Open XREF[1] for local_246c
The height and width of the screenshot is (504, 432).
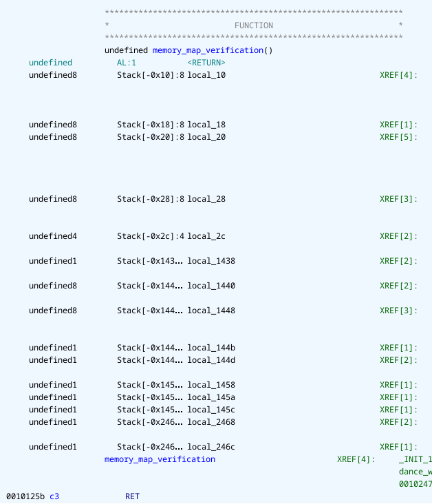(x=398, y=447)
